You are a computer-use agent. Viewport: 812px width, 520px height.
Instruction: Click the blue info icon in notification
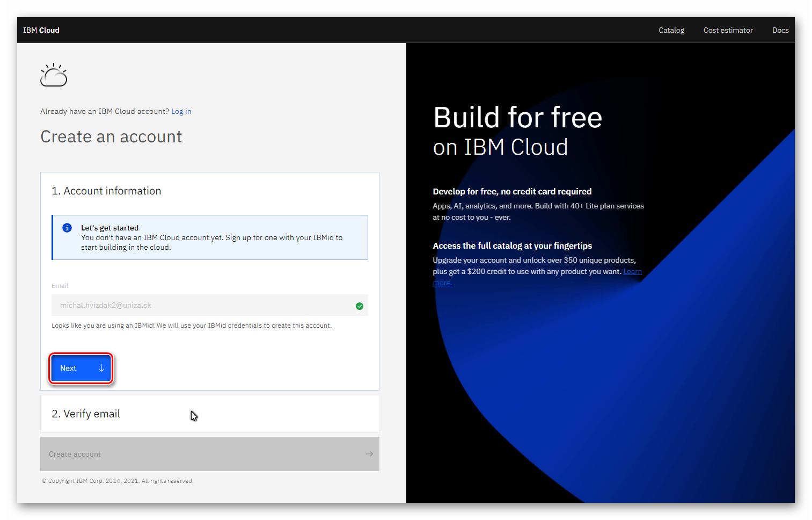[67, 228]
